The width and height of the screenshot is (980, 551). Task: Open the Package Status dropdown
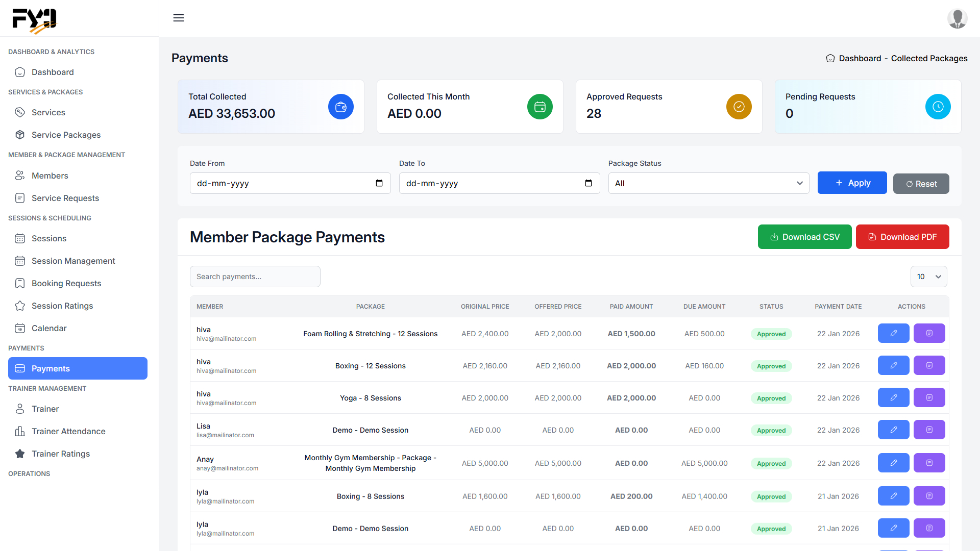point(708,183)
